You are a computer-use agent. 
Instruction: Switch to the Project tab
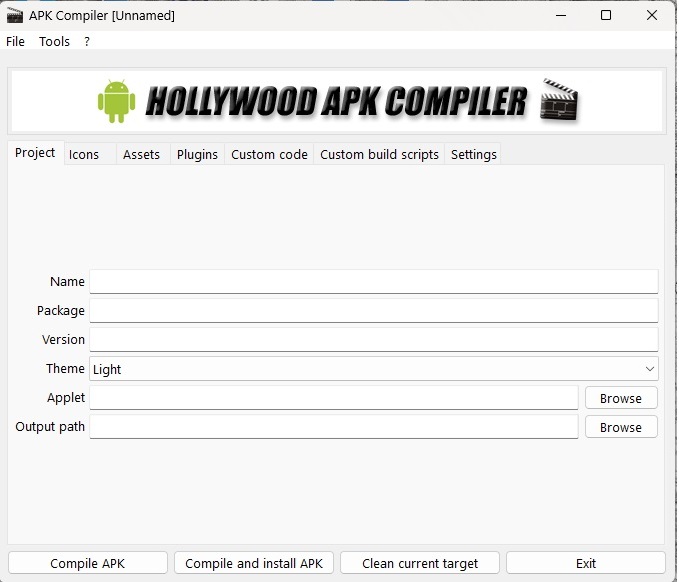(36, 153)
